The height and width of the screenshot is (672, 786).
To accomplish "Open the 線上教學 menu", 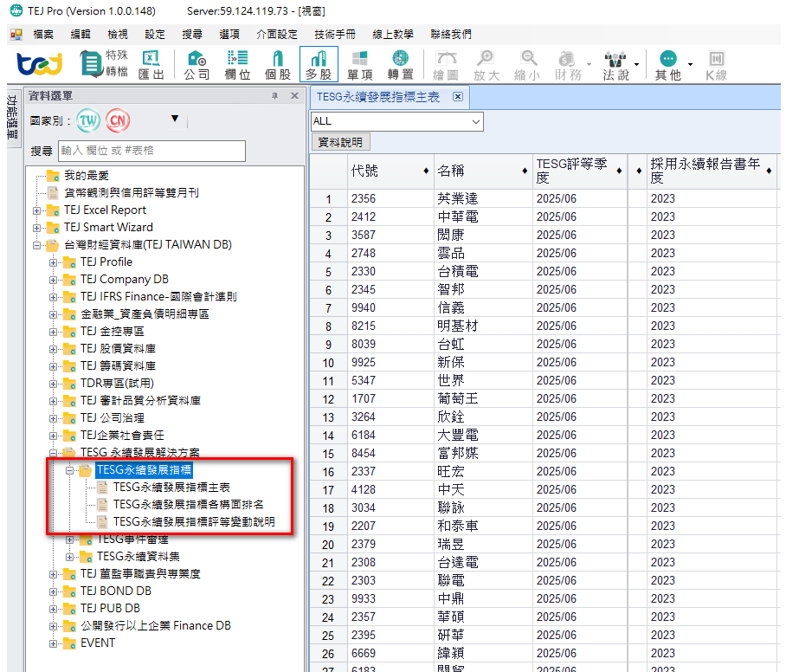I will click(x=393, y=34).
